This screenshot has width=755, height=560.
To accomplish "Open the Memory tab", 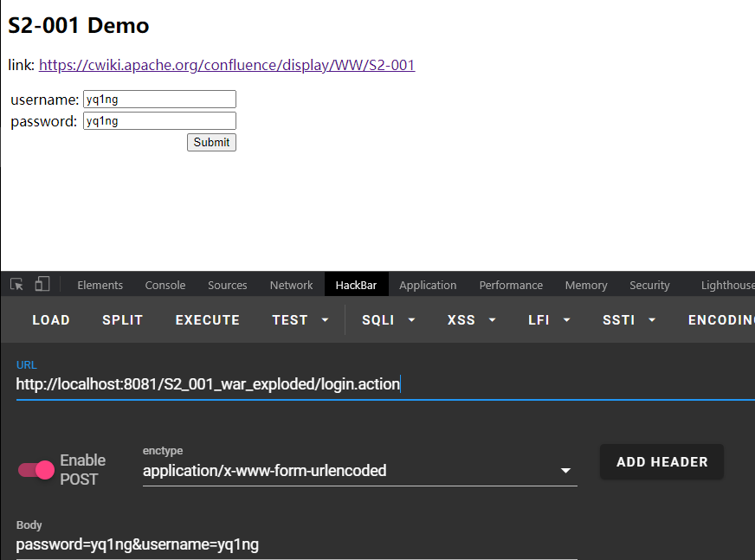I will click(586, 285).
